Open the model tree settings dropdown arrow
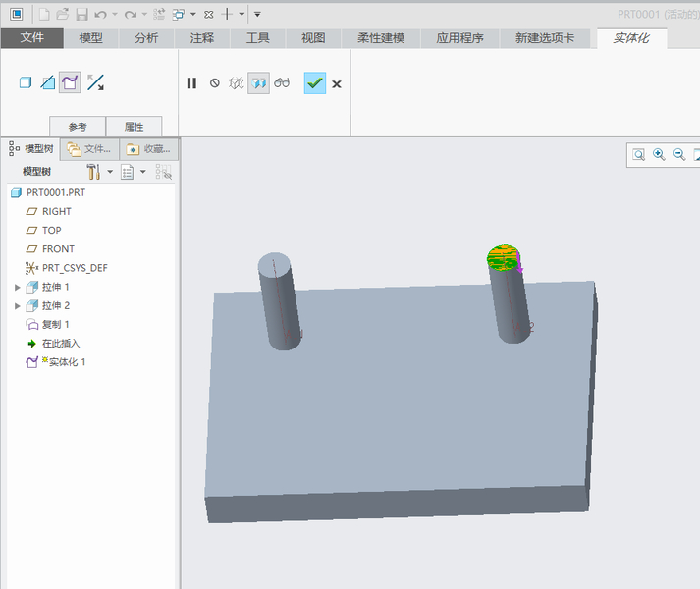 (x=110, y=172)
